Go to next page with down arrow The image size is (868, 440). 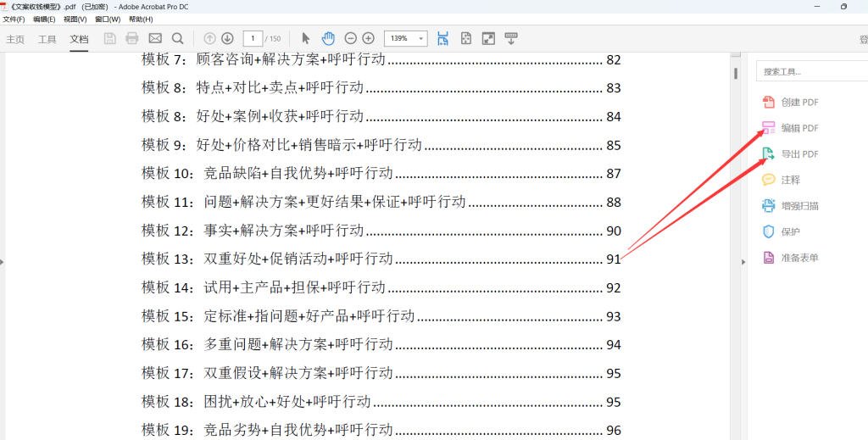tap(227, 38)
